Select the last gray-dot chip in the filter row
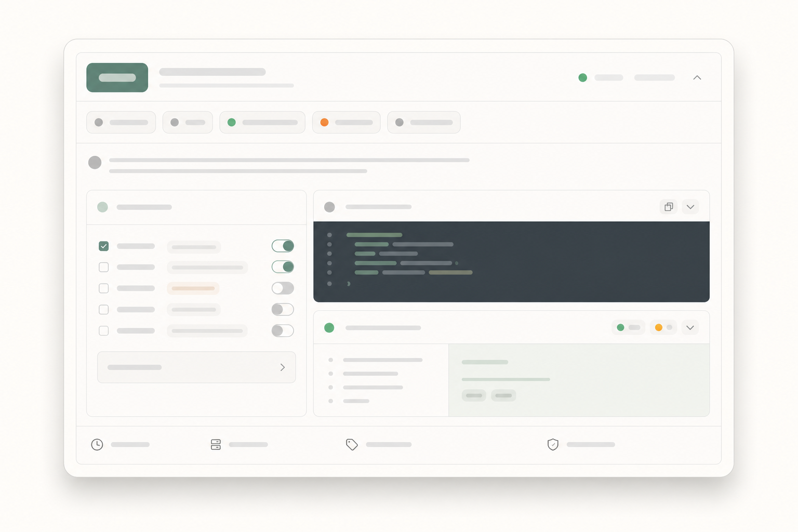The image size is (798, 532). point(424,123)
